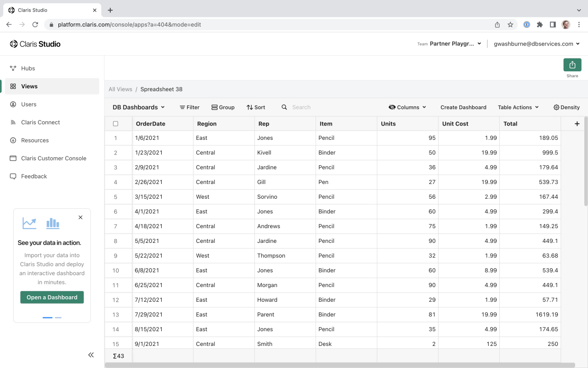Open the Density setting
The image size is (588, 368).
pos(566,107)
